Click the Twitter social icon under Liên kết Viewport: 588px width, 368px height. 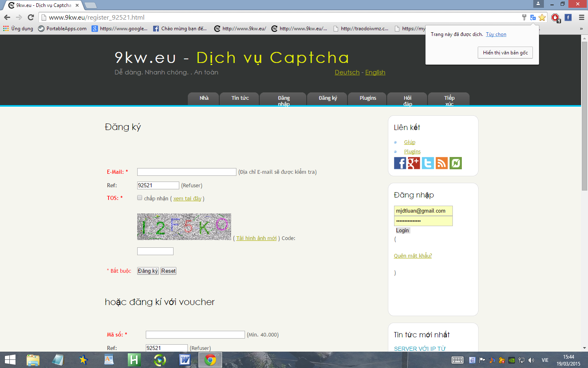[428, 163]
